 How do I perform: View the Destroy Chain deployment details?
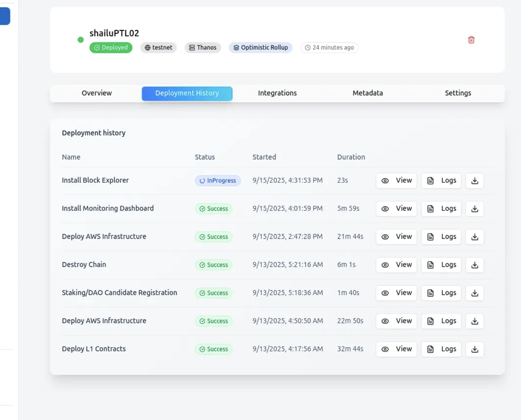pos(396,265)
